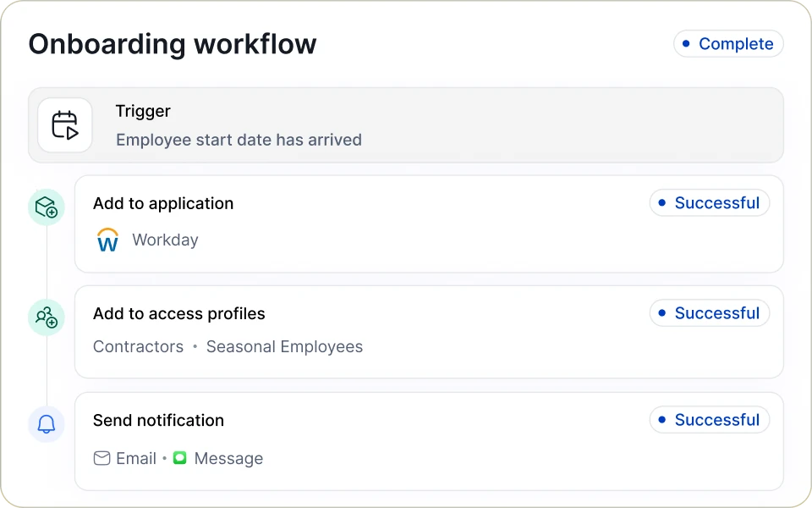Click the Message notification label
Screen dimensions: 812x508
point(228,459)
